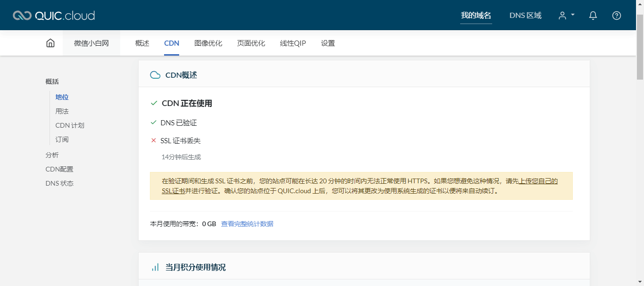Open 查看完整统计数据

[x=247, y=223]
